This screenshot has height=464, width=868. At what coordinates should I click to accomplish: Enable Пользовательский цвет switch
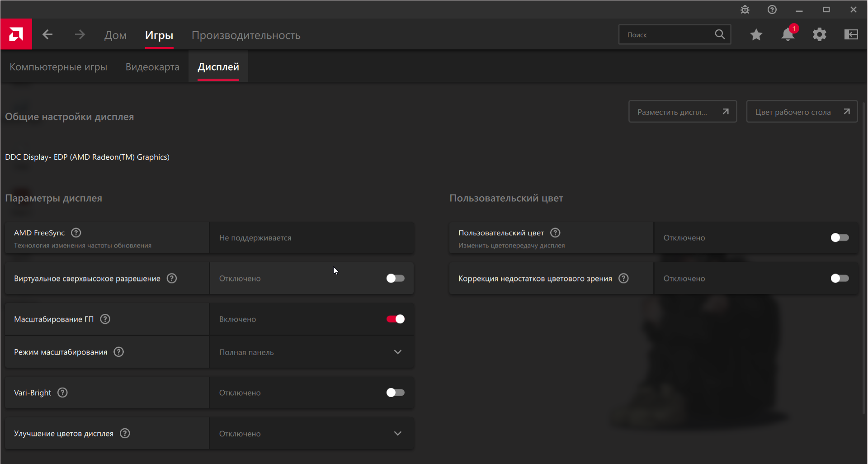click(840, 237)
